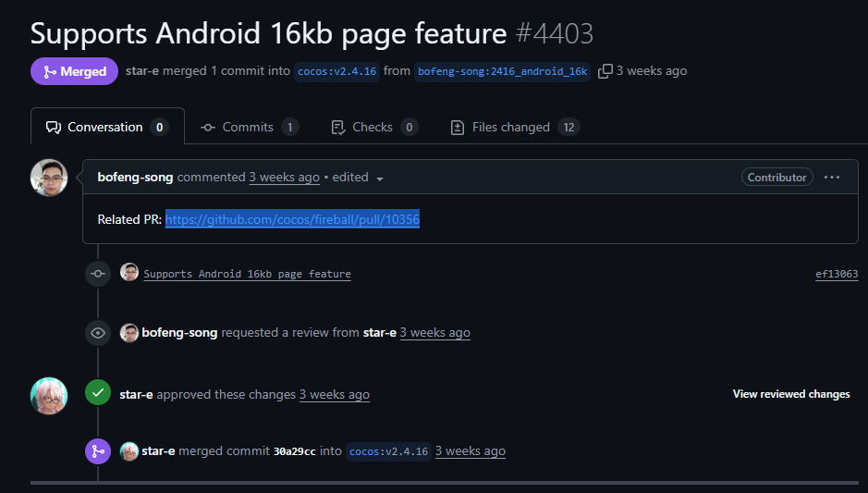The height and width of the screenshot is (493, 868).
Task: Click the purple merge timeline icon
Action: click(98, 451)
